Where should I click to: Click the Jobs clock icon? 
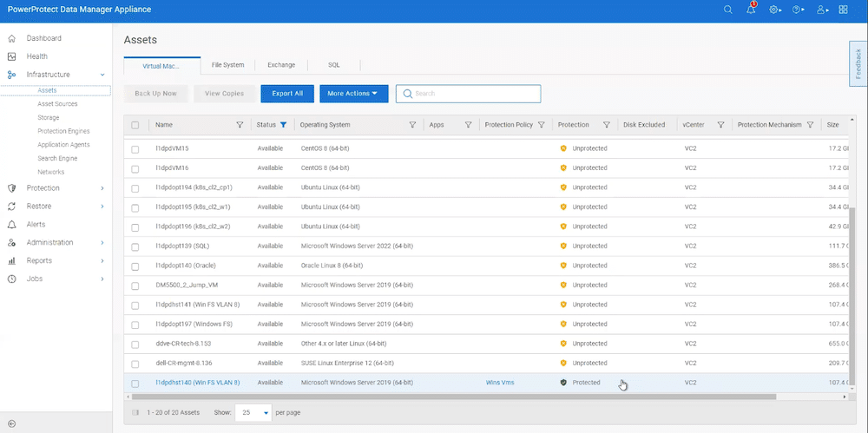click(11, 279)
